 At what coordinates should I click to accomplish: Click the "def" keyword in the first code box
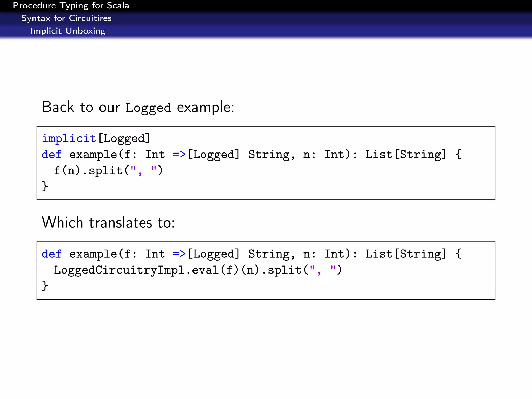click(x=51, y=155)
